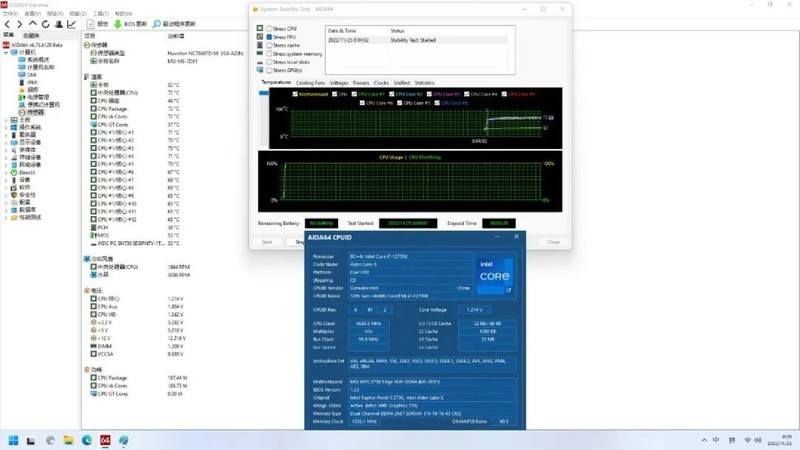Click the up-level arrow in AIDA64 toolbar
The height and width of the screenshot is (450, 800).
coord(33,24)
